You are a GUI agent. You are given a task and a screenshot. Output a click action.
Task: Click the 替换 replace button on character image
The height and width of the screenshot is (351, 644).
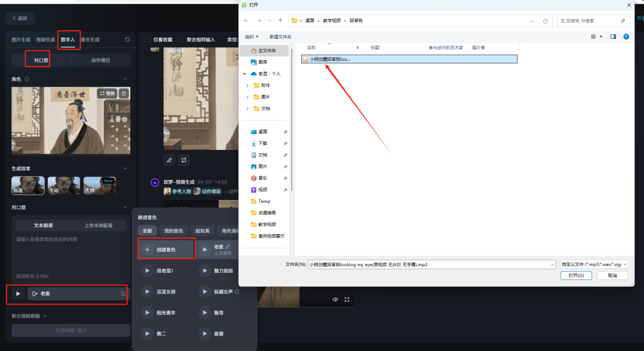tap(107, 94)
